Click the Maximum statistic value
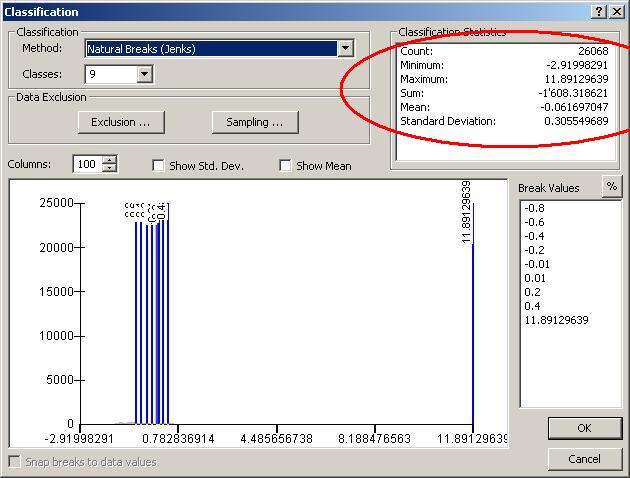Image resolution: width=630 pixels, height=478 pixels. (577, 79)
